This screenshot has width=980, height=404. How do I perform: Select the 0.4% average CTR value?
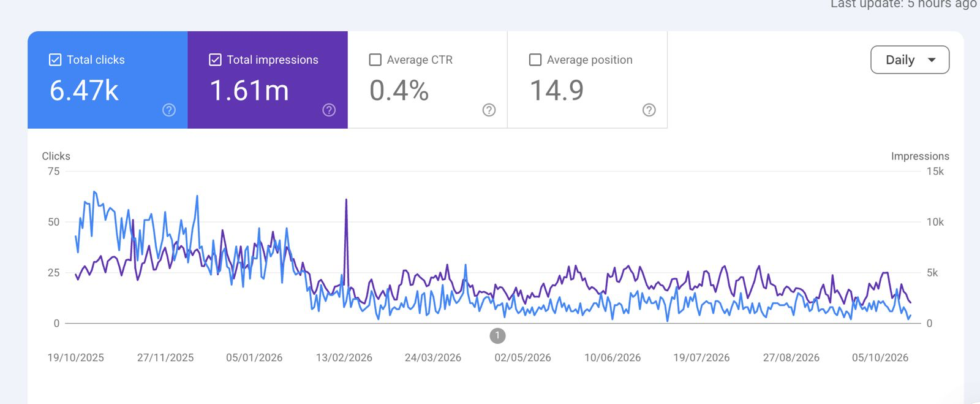(x=399, y=91)
